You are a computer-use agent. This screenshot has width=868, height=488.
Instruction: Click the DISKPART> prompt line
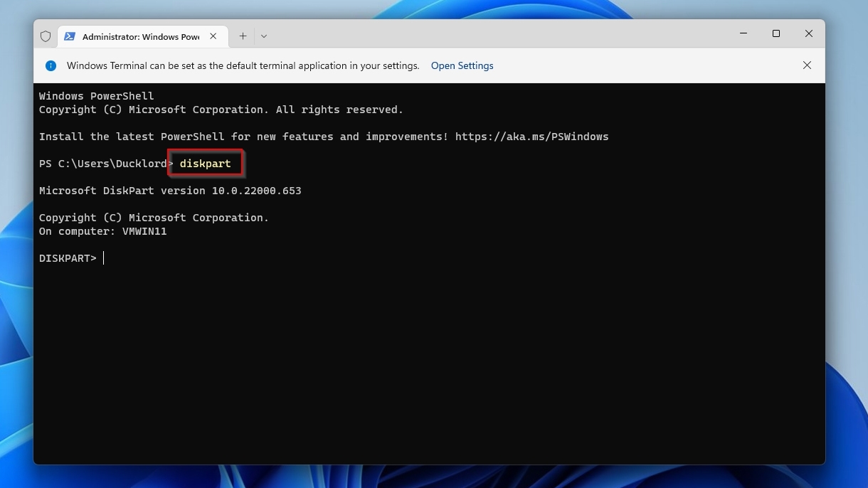tap(68, 258)
